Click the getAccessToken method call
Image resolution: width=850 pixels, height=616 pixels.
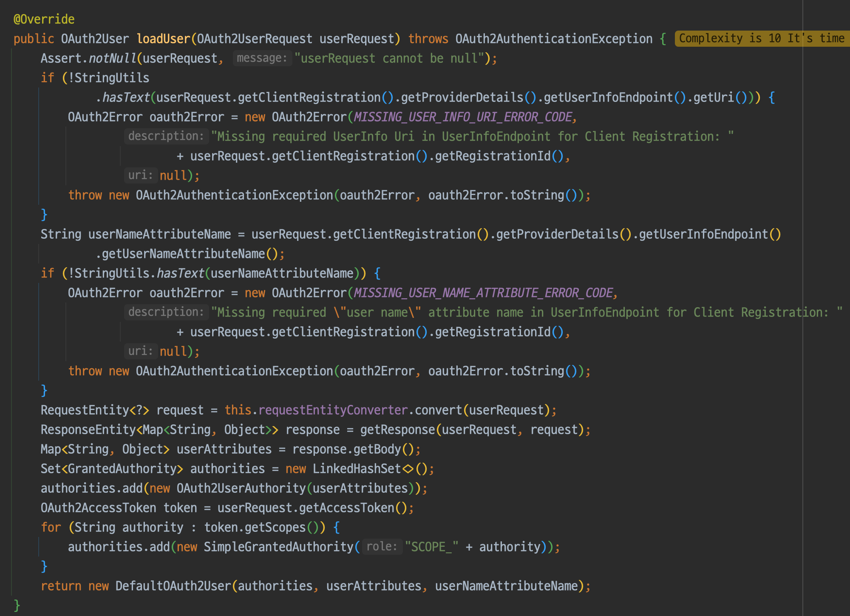pos(347,508)
